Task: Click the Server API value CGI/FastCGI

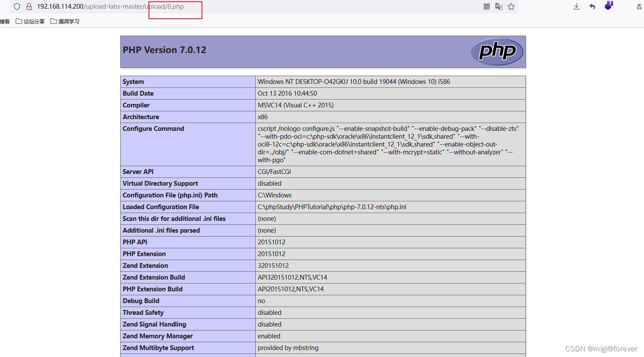Action: click(x=274, y=172)
